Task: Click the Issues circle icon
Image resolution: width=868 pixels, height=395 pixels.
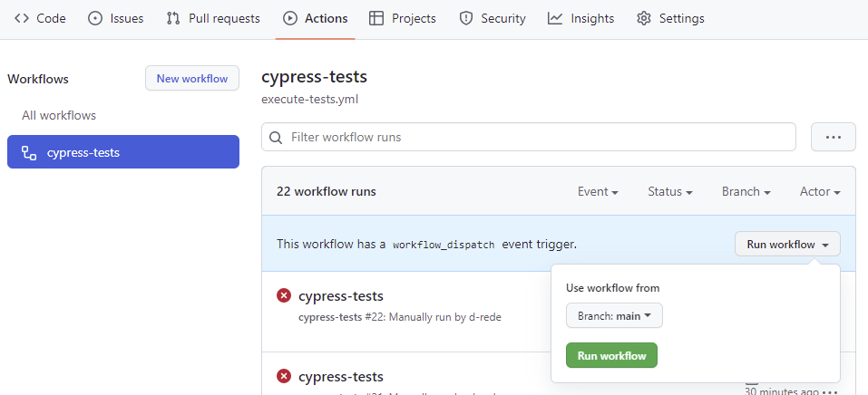Action: (x=95, y=18)
